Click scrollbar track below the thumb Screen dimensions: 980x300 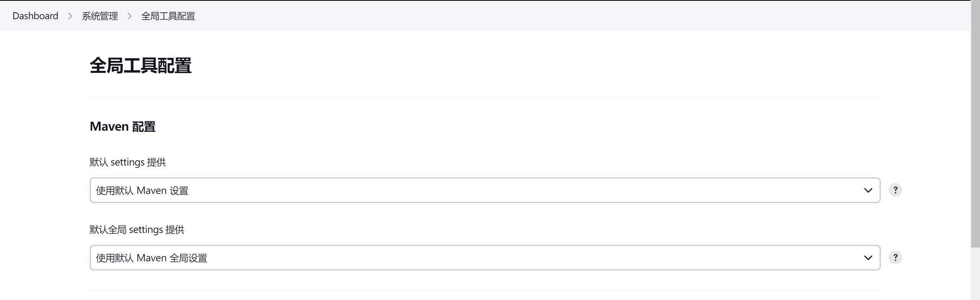click(975, 274)
